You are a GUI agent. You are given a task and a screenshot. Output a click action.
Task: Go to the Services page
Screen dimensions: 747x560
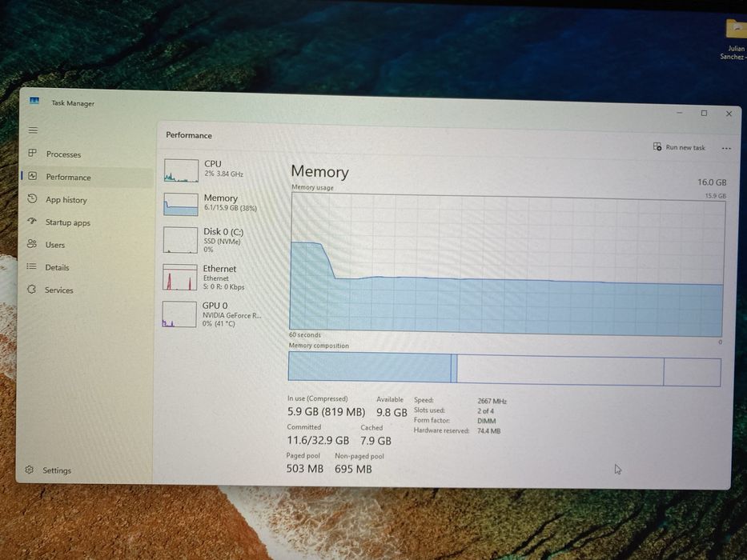58,290
